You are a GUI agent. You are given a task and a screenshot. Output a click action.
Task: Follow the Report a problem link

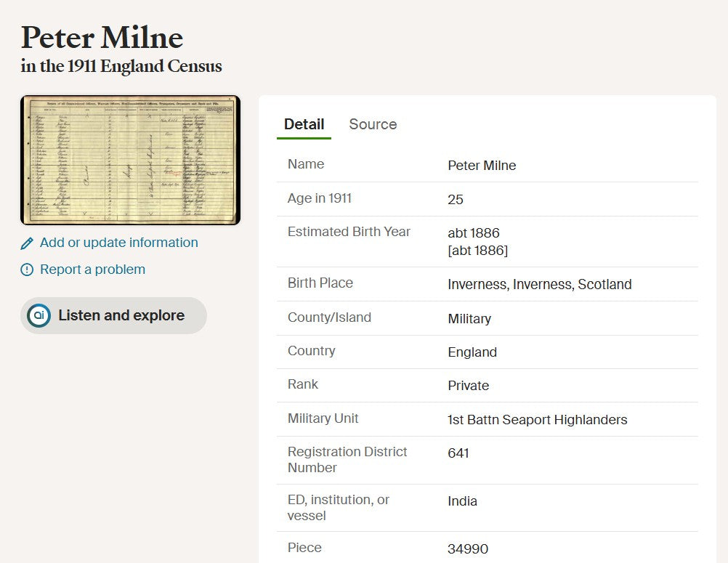[92, 270]
